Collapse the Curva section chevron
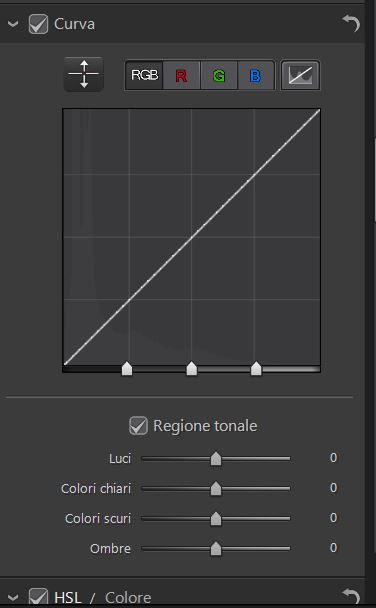376x608 pixels. pos(13,24)
